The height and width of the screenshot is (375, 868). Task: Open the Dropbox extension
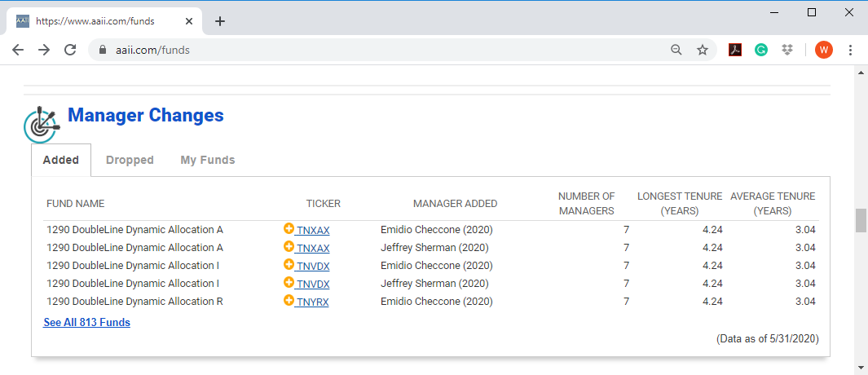point(787,50)
